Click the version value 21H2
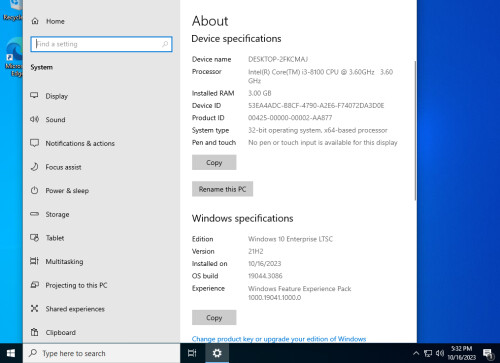Viewport: 500px width, 363px height. [256, 251]
